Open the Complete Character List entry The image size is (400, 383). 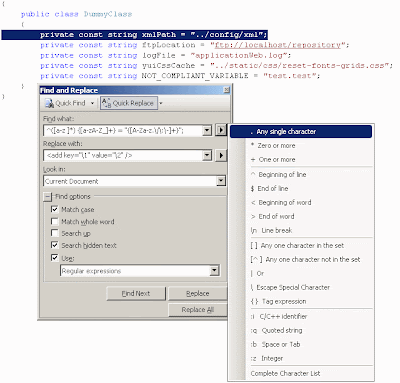301,374
